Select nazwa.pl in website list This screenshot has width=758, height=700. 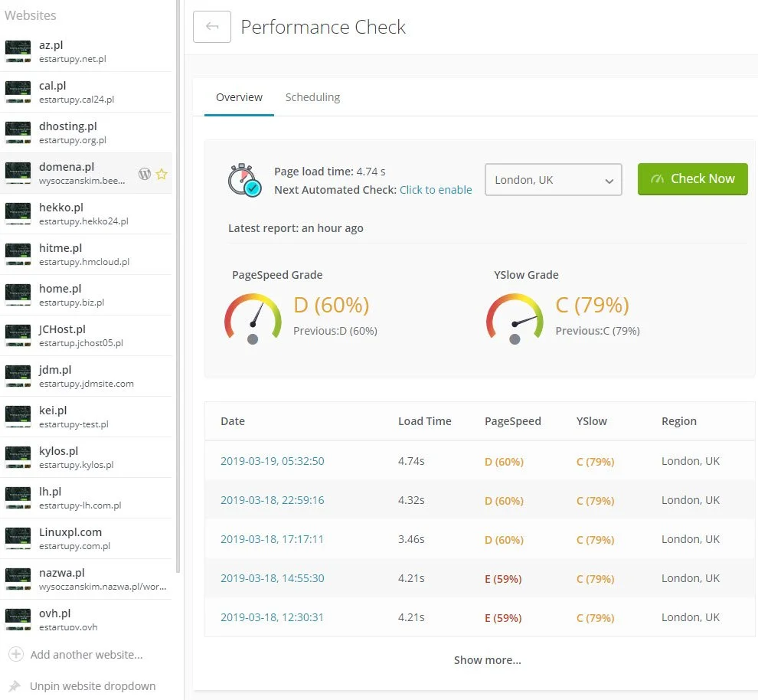tap(86, 579)
